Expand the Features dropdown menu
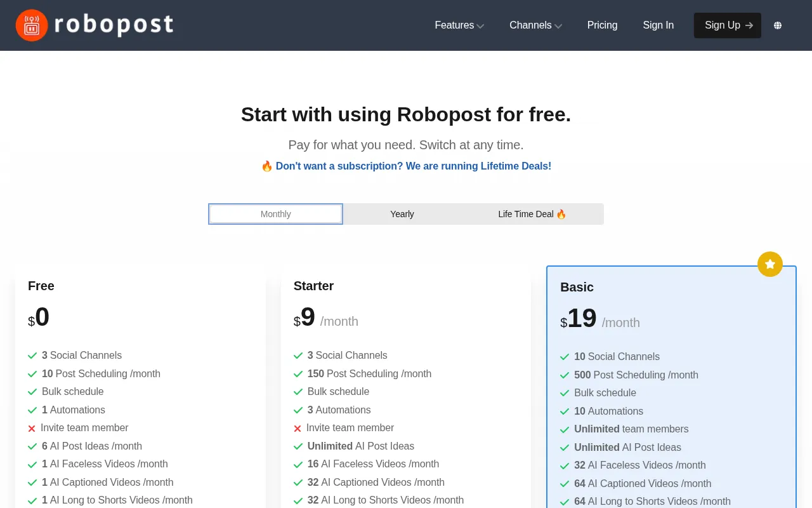 [459, 25]
